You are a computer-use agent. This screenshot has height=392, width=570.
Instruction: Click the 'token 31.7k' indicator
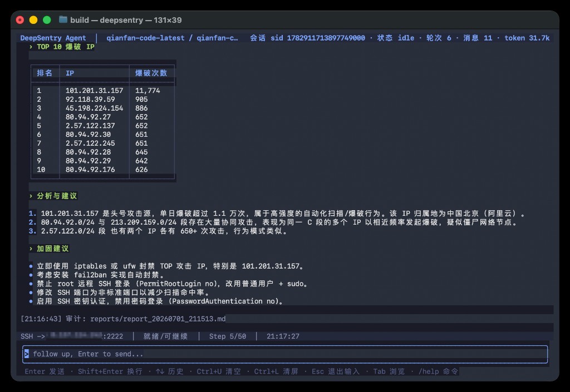(x=527, y=38)
